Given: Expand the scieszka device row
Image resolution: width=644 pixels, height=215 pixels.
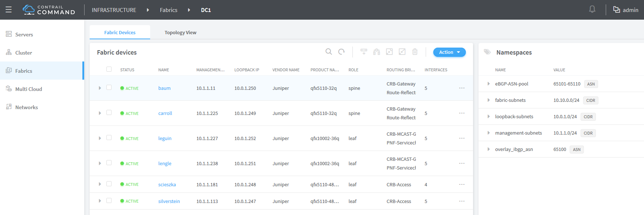Looking at the screenshot, I should (x=99, y=184).
